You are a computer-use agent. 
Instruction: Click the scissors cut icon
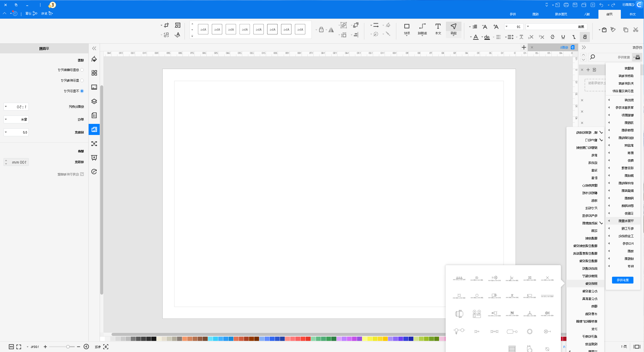(636, 30)
